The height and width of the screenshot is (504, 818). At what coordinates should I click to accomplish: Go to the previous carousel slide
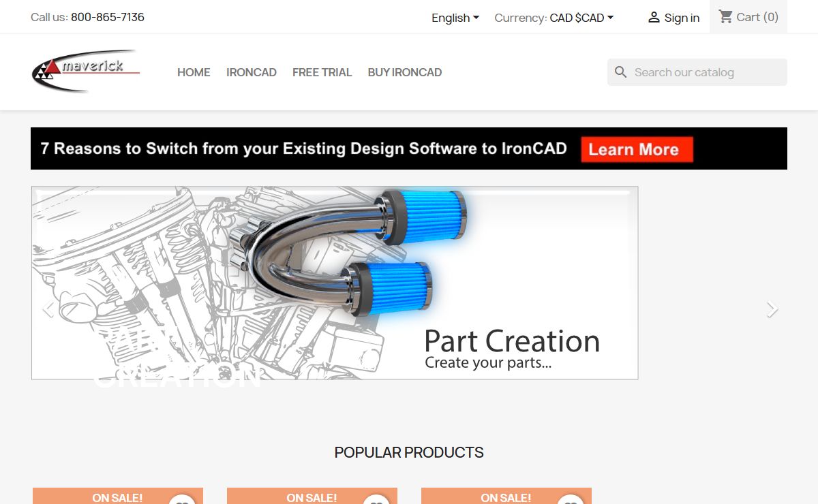(x=48, y=309)
